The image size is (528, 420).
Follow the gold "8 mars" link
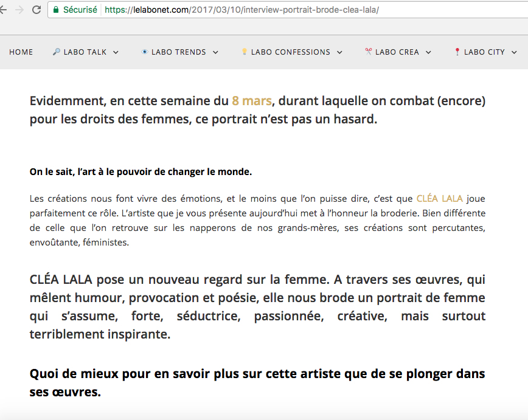tap(252, 101)
